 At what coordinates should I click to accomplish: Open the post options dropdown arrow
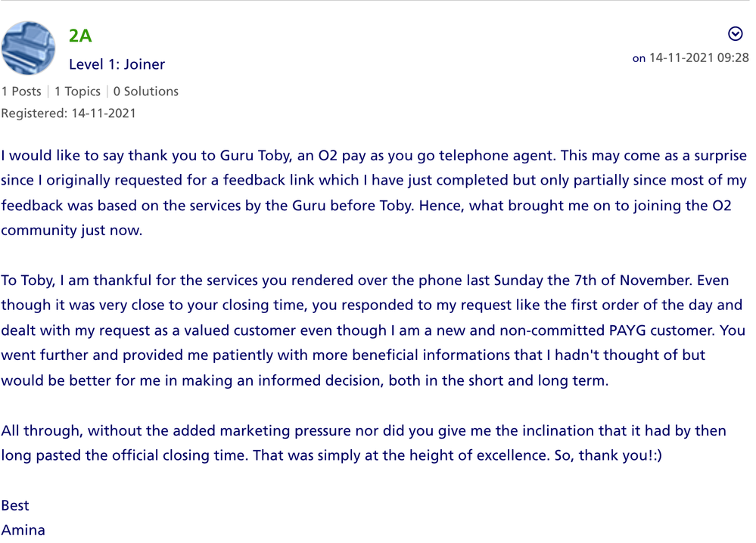[735, 34]
